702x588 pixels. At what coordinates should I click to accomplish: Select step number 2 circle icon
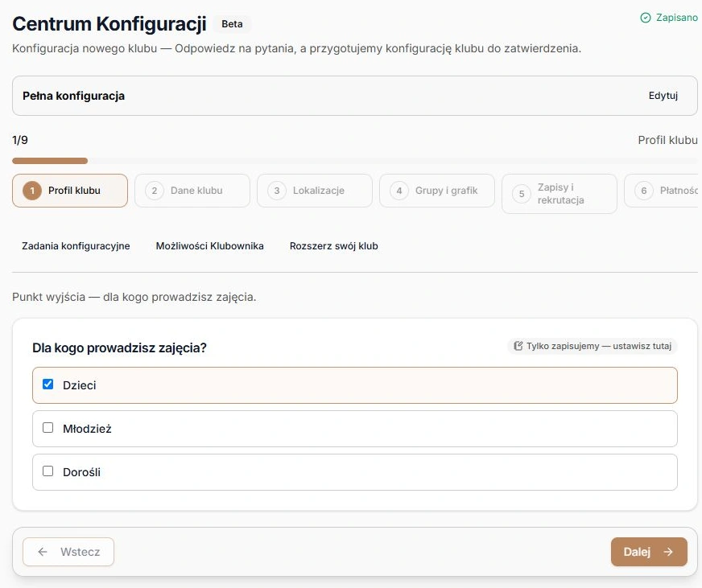(x=155, y=191)
